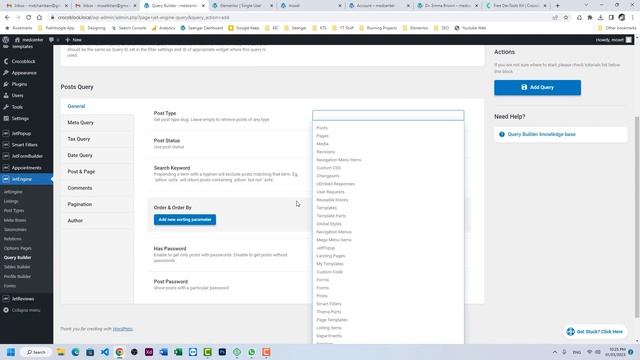Open Options Pages submenu under JetEngine
This screenshot has height=360, width=640.
point(18,248)
